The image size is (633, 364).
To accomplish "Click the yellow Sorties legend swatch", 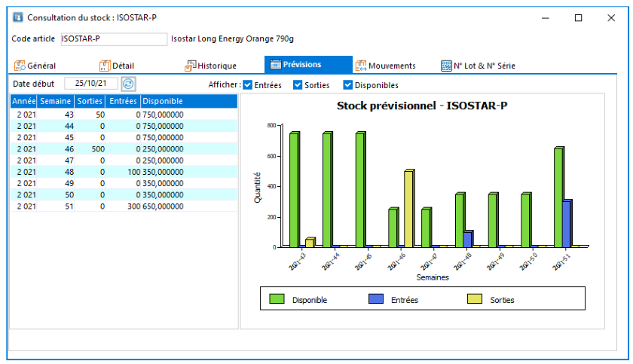I will pos(475,299).
